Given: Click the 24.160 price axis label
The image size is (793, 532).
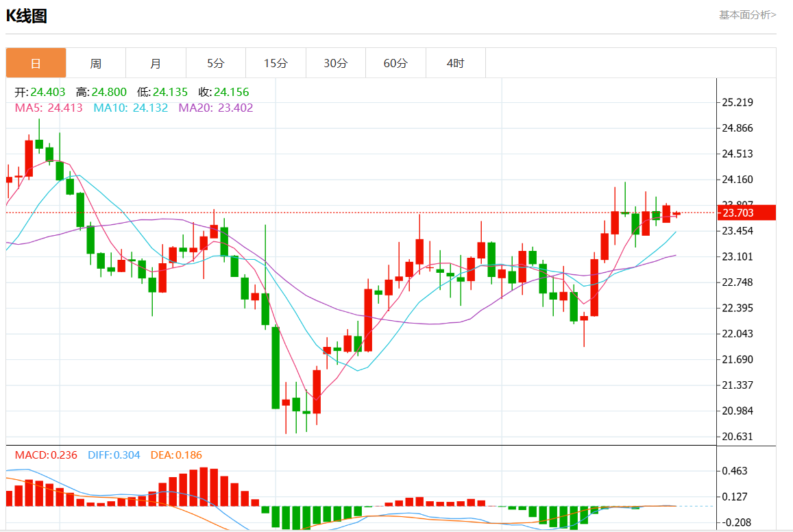Looking at the screenshot, I should click(x=737, y=180).
